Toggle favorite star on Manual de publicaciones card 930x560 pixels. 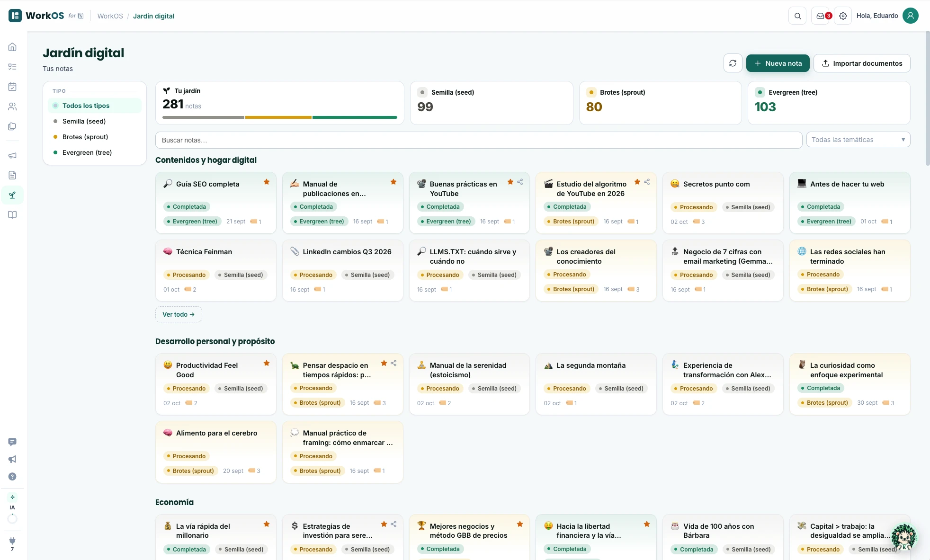pos(393,182)
